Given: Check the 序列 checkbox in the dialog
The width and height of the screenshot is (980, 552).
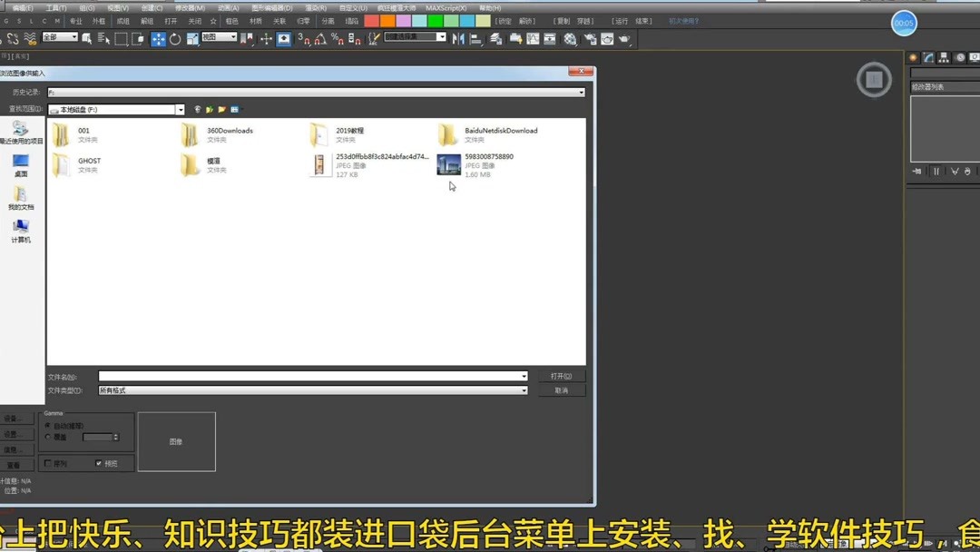Looking at the screenshot, I should [x=48, y=463].
